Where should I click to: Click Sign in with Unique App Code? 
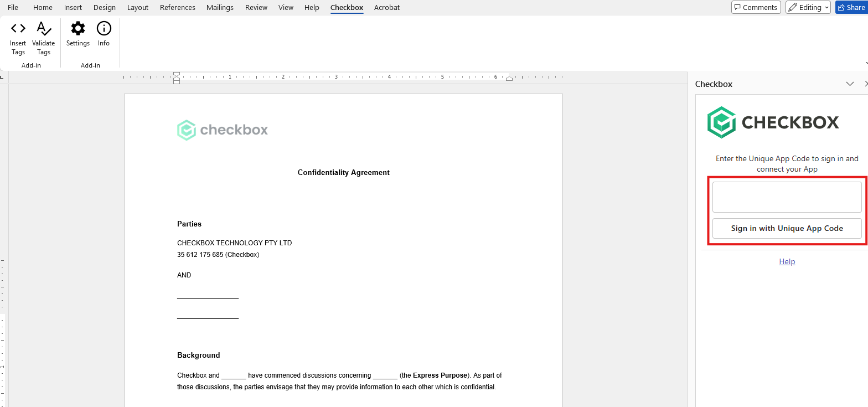click(787, 228)
